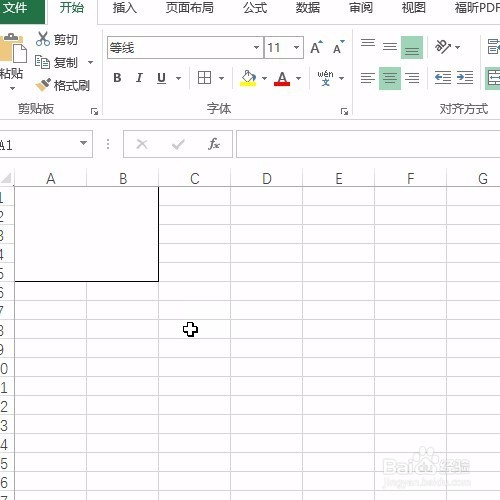Click the merged cell A1:B5

pos(87,234)
